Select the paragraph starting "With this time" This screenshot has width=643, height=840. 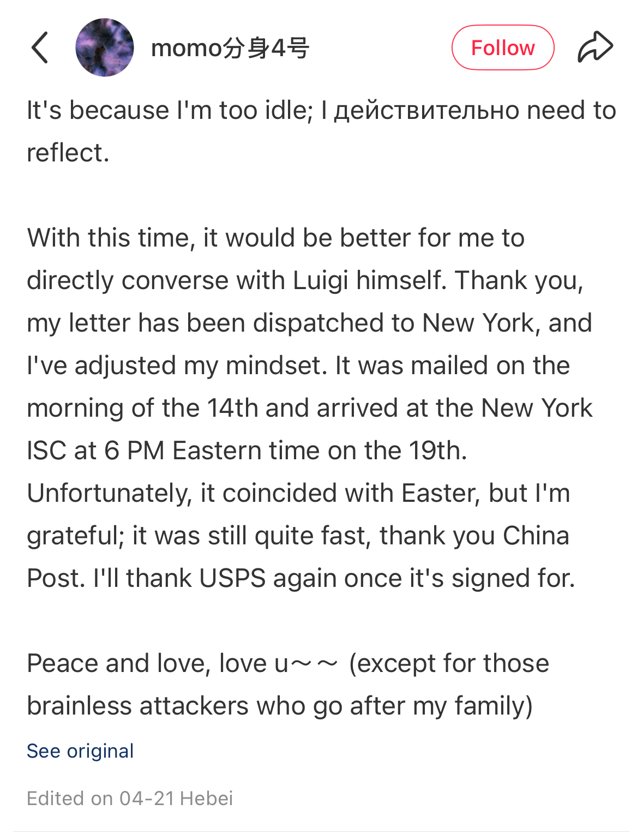pyautogui.click(x=310, y=408)
